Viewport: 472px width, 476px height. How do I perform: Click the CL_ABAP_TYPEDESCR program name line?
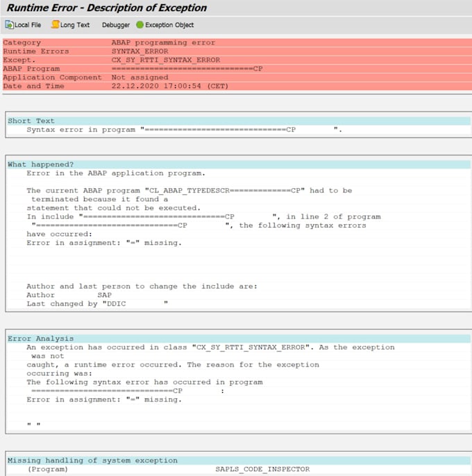click(x=189, y=191)
